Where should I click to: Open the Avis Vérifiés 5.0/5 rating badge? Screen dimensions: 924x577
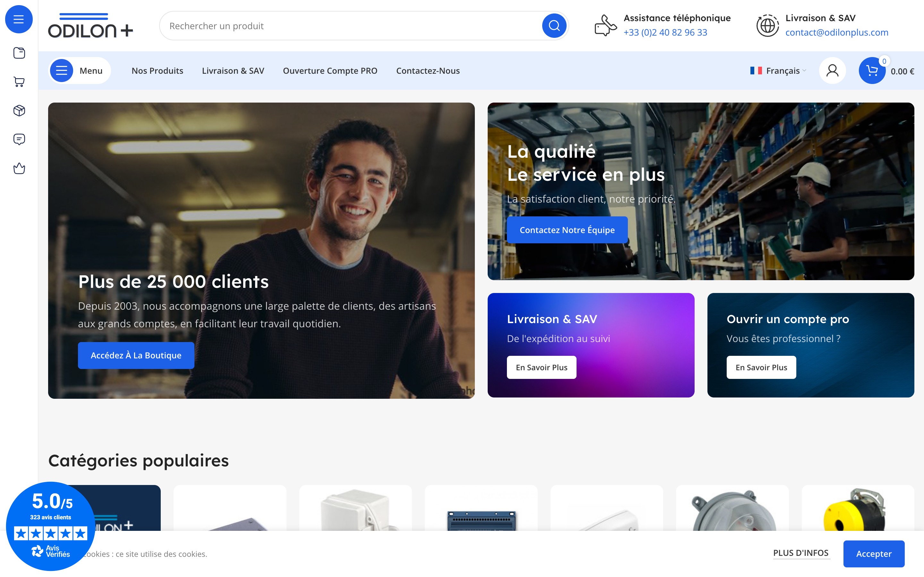coord(50,526)
